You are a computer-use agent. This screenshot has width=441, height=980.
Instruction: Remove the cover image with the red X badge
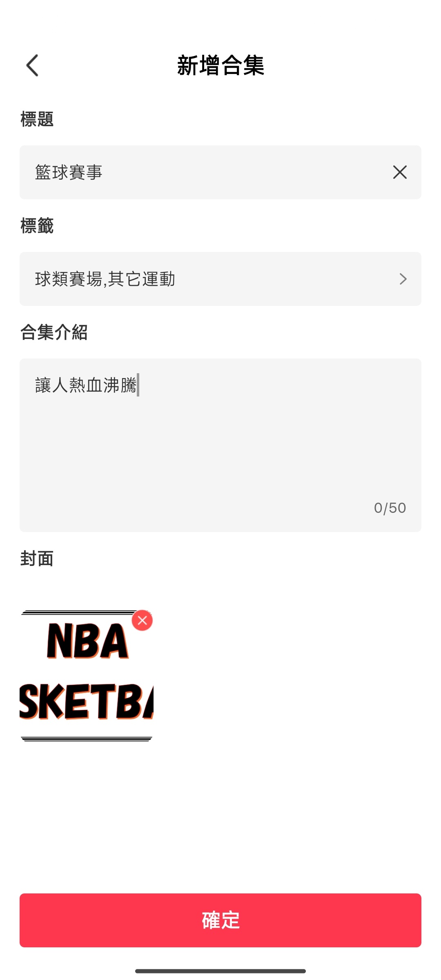tap(142, 621)
